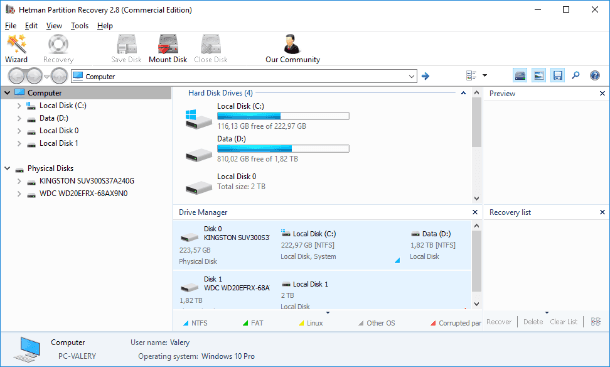This screenshot has height=367, width=610.
Task: Click the Recover button
Action: (499, 321)
